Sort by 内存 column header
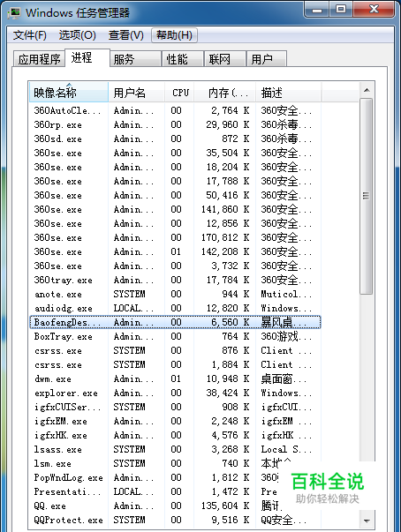The width and height of the screenshot is (401, 532). pyautogui.click(x=224, y=93)
